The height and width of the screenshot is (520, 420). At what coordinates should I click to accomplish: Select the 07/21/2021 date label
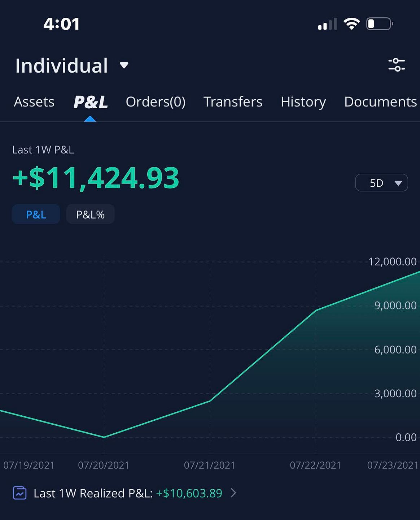210,465
